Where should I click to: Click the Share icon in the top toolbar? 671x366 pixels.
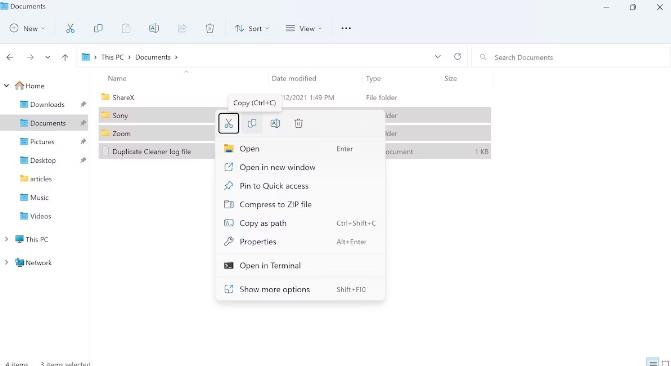(x=182, y=29)
